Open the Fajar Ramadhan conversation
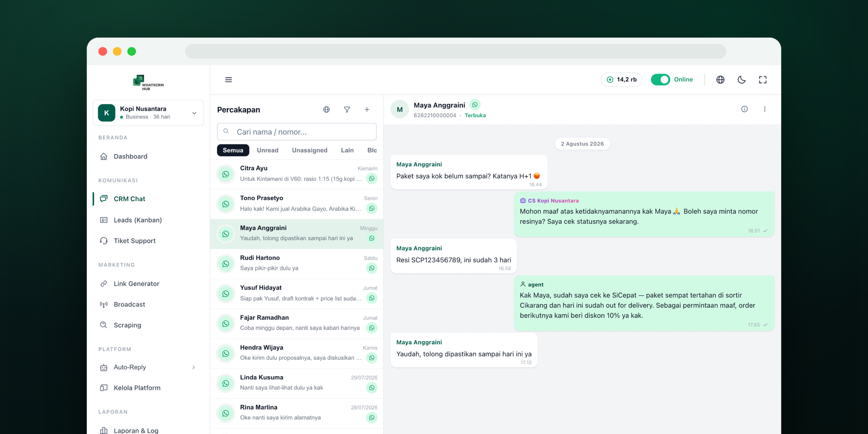 coord(297,323)
